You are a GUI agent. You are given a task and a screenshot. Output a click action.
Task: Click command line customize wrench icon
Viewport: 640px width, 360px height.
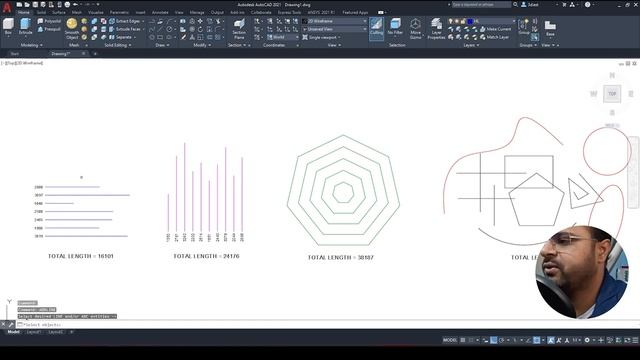pos(11,324)
